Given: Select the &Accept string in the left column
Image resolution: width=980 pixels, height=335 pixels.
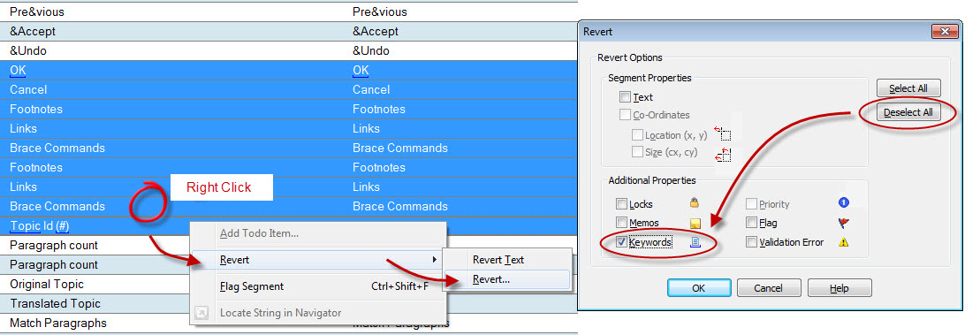Looking at the screenshot, I should pos(33,31).
